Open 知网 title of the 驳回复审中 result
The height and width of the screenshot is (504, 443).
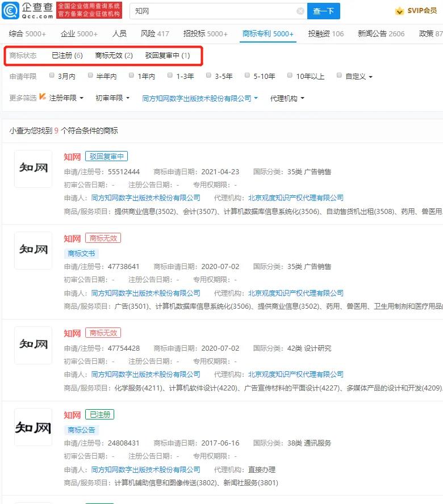(72, 157)
